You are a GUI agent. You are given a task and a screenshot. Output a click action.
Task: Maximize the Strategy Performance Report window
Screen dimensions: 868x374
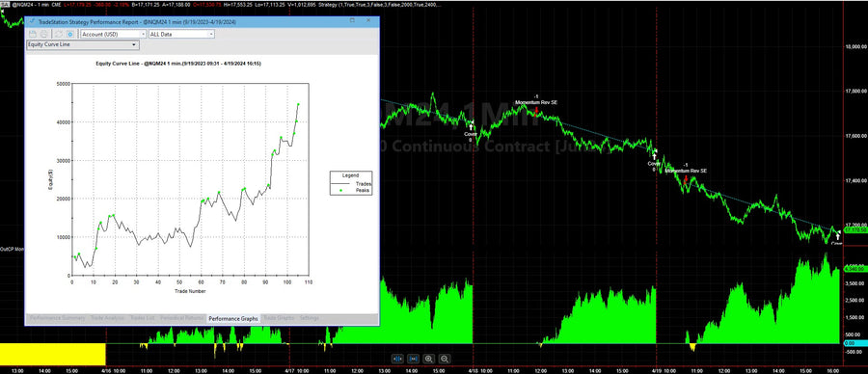point(352,20)
